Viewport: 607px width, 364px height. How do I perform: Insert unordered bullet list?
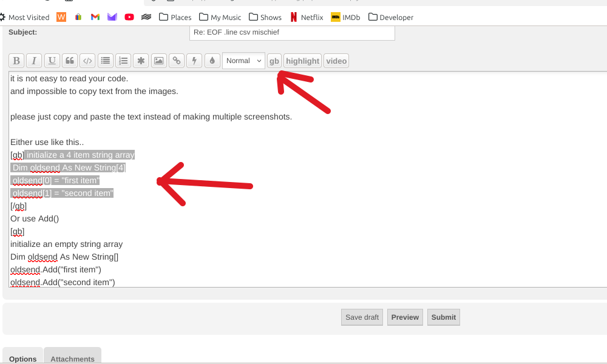click(106, 61)
